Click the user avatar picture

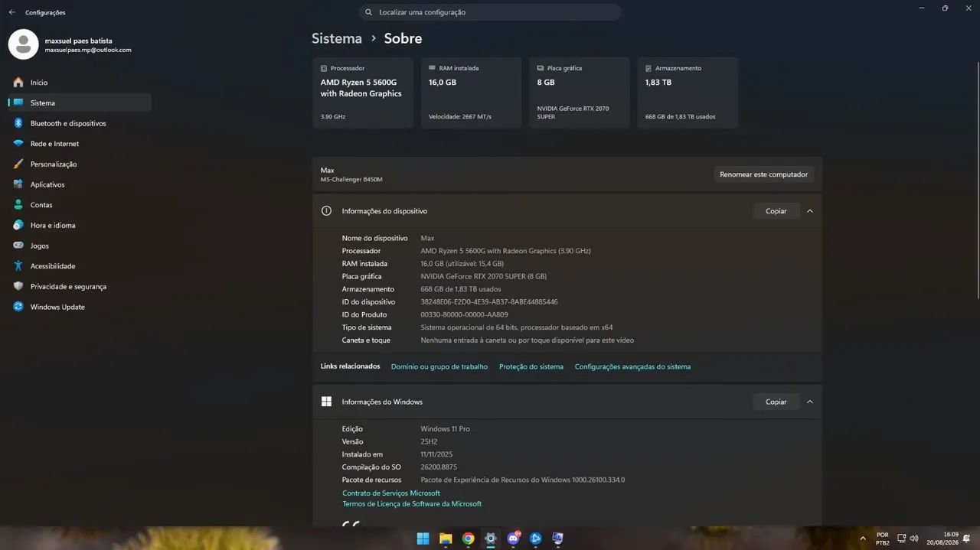pos(23,44)
